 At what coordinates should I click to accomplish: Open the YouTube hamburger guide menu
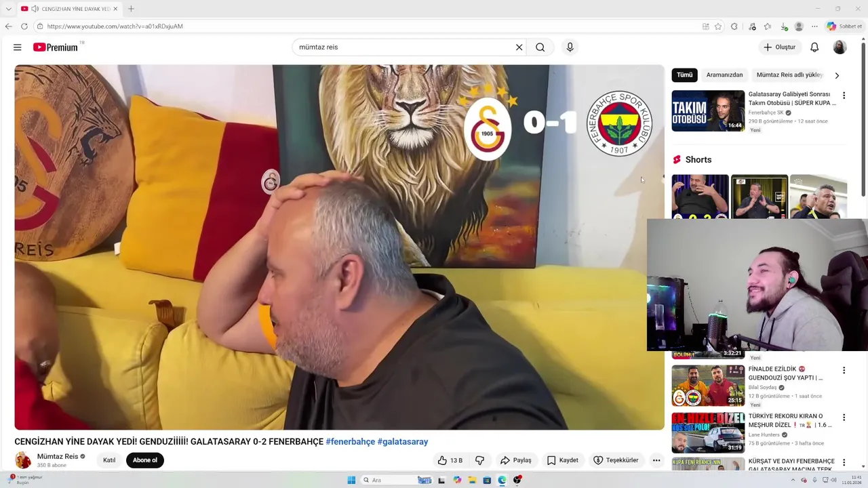18,47
